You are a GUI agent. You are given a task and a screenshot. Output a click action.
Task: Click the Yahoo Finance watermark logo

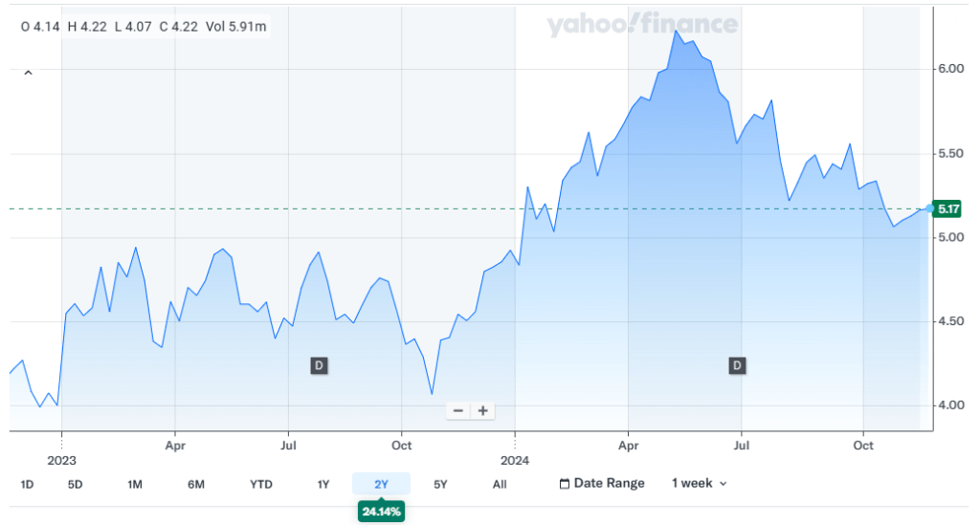click(x=642, y=25)
